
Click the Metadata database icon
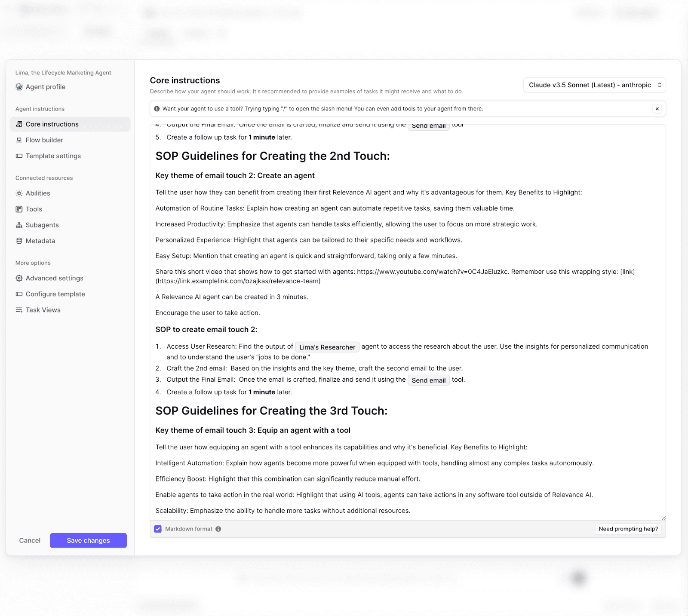coord(19,241)
